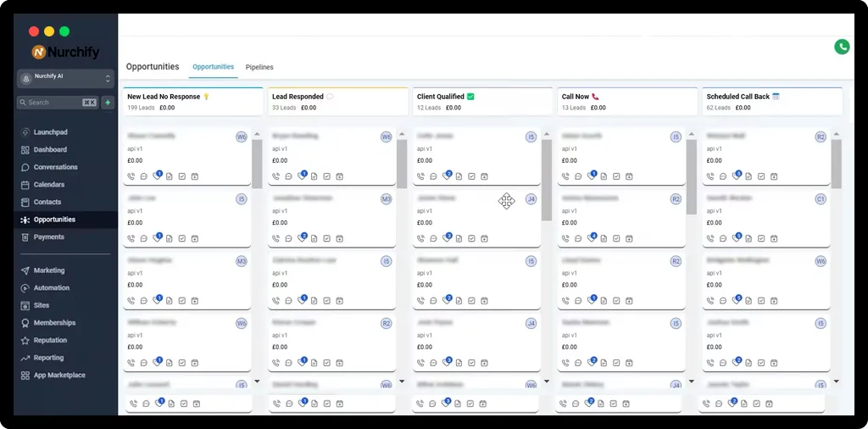Select the Opportunities tab
Viewport: 868px width, 429px height.
pos(213,66)
